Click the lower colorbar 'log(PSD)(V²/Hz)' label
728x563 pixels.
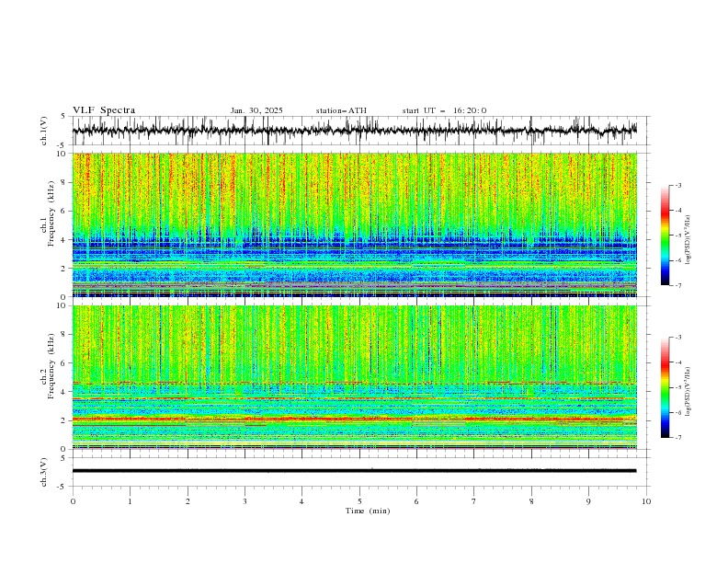click(x=688, y=392)
